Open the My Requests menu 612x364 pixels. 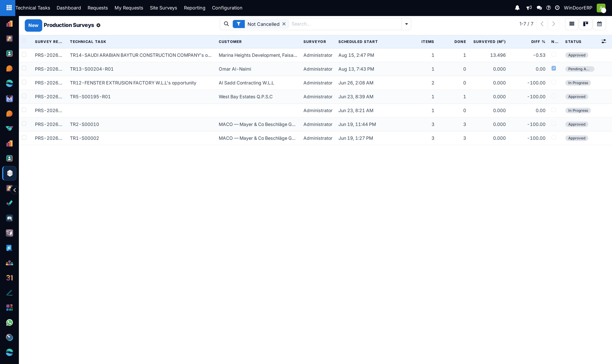pyautogui.click(x=129, y=8)
